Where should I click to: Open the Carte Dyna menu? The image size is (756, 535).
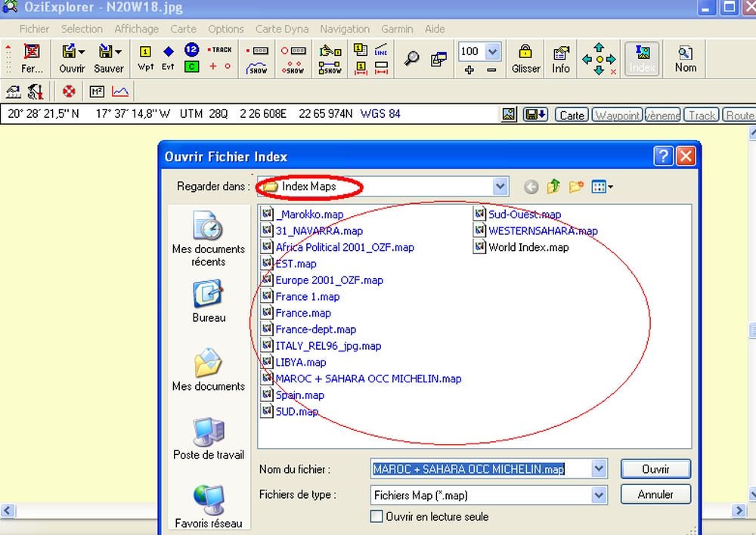pos(282,29)
